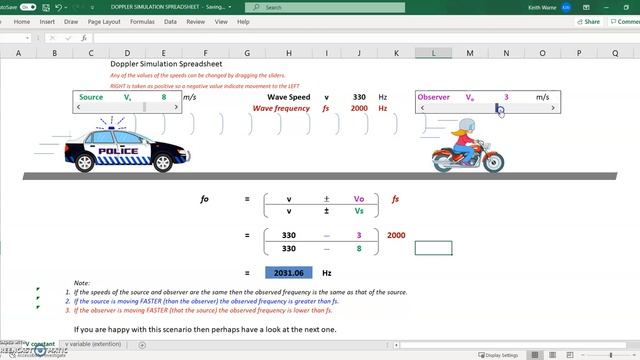Select the Source speed value 8
640x360 pixels.
(164, 97)
